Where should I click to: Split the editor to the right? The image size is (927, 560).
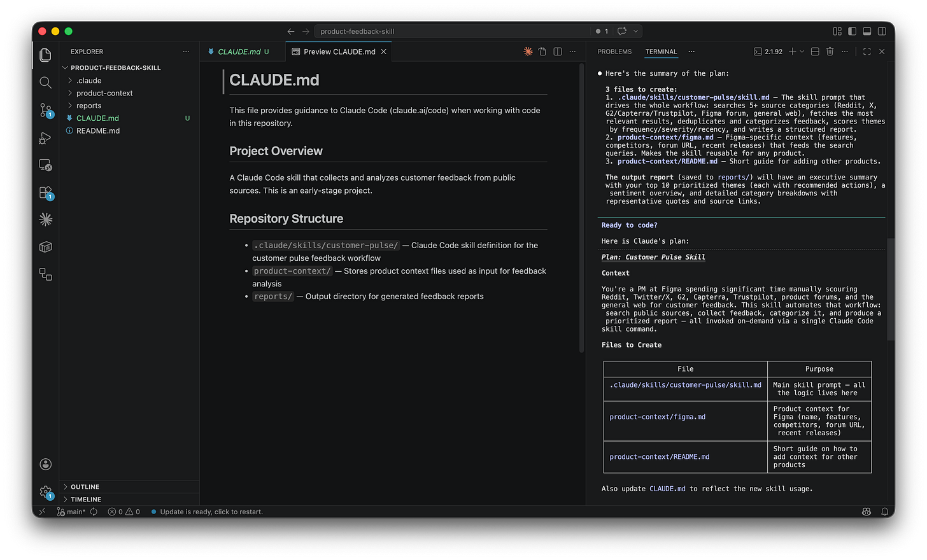tap(556, 51)
